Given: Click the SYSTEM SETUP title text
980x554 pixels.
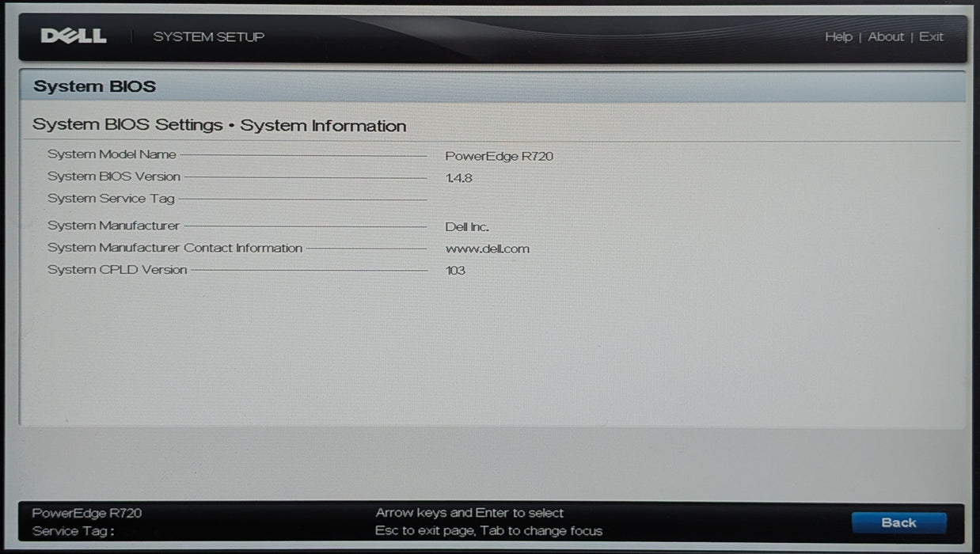Looking at the screenshot, I should (x=209, y=36).
